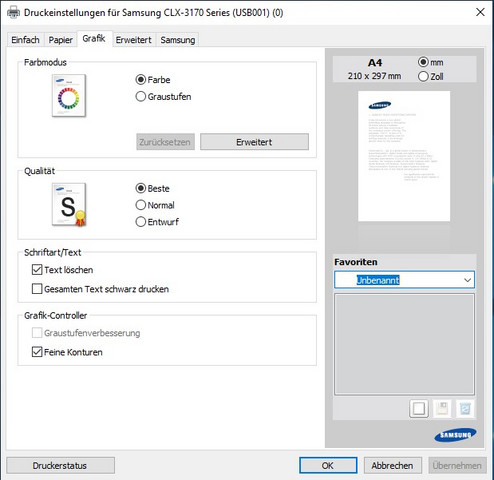
Task: Enable Gesamten Text schwarz drucken
Action: [x=37, y=289]
